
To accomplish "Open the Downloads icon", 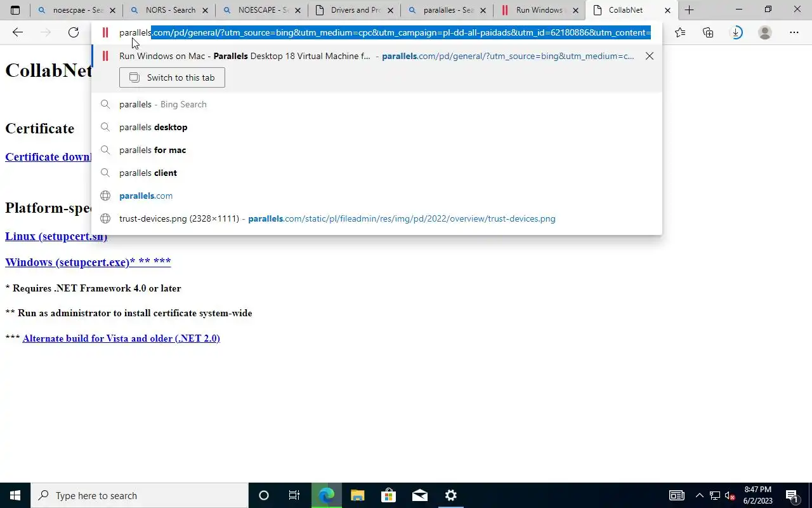I will pyautogui.click(x=737, y=32).
